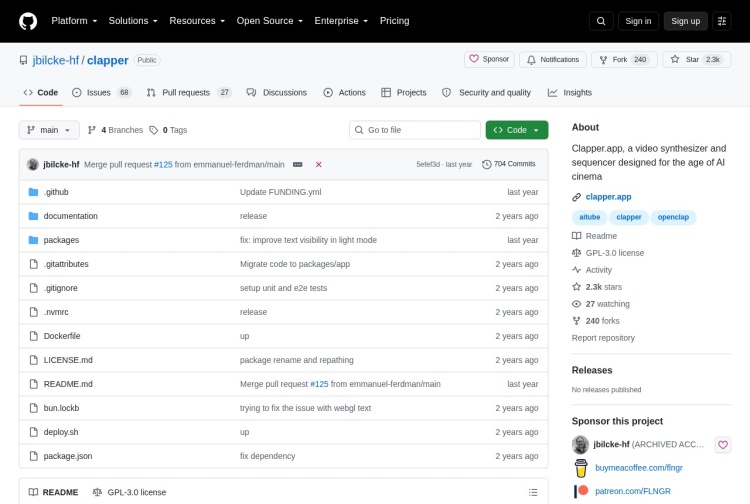The image size is (750, 504).
Task: Click the search magnifier icon
Action: point(601,21)
